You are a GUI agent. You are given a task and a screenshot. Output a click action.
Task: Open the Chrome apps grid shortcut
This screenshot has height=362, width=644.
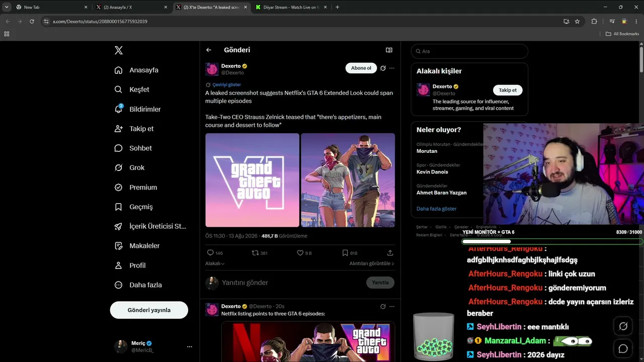[x=7, y=34]
